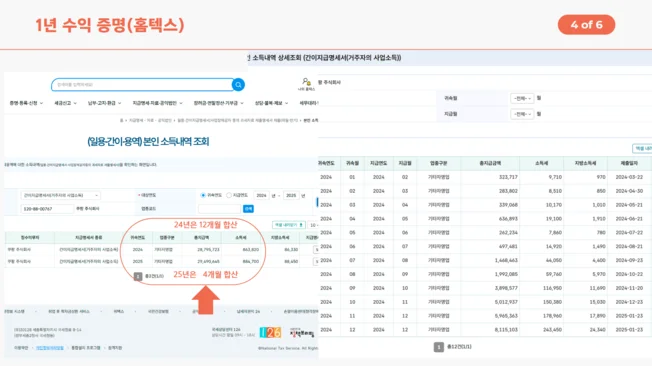The width and height of the screenshot is (652, 366).
Task: Click the income tax value 863,820
Action: click(250, 250)
